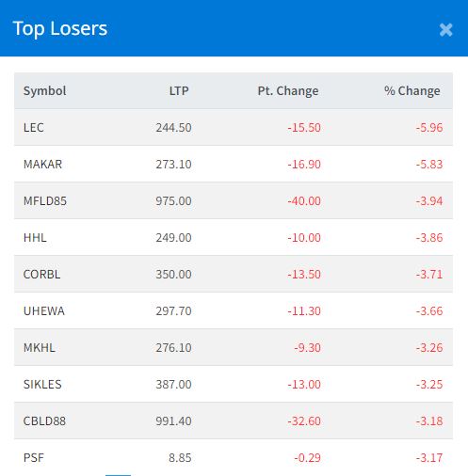The image size is (468, 476).
Task: Click the Top Losers title
Action: 60,29
